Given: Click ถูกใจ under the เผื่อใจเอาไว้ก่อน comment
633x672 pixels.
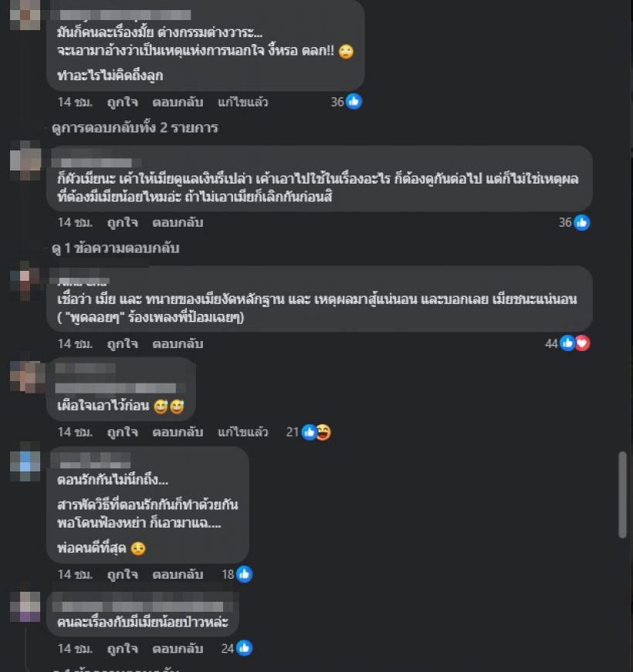Looking at the screenshot, I should point(123,432).
